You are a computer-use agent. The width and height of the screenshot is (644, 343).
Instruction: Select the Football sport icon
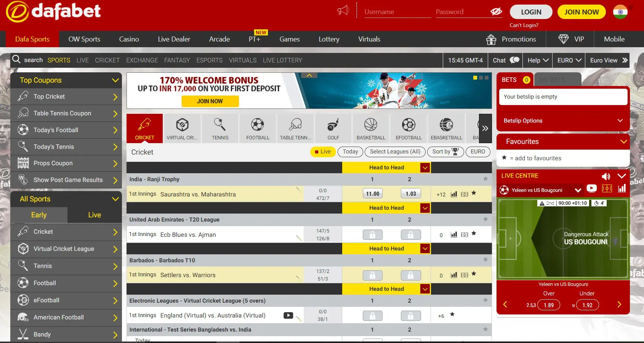click(258, 128)
